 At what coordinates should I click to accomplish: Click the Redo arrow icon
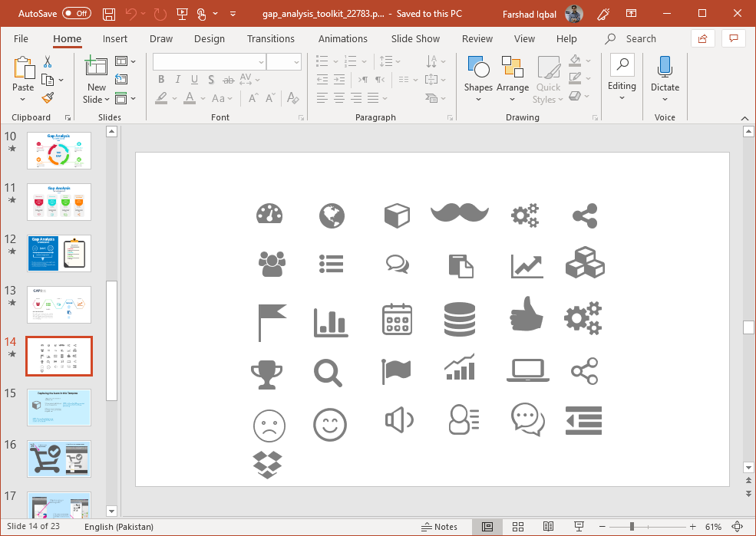pos(160,14)
